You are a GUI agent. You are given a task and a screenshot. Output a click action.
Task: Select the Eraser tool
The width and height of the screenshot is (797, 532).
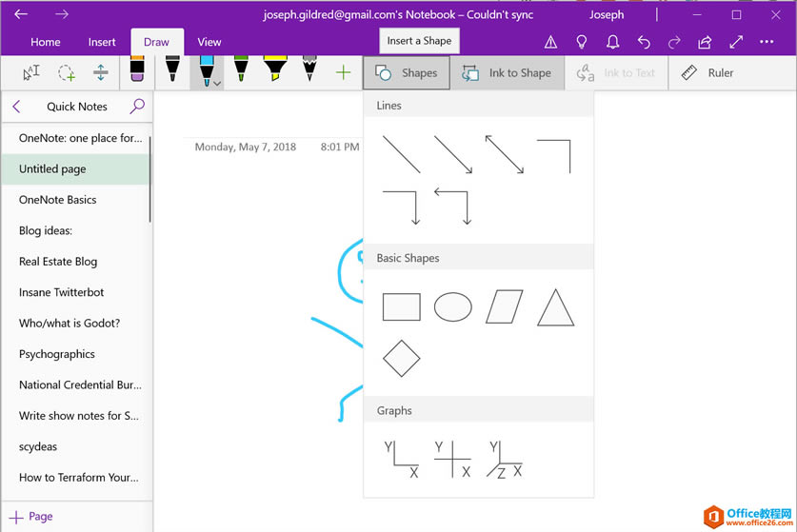[137, 69]
